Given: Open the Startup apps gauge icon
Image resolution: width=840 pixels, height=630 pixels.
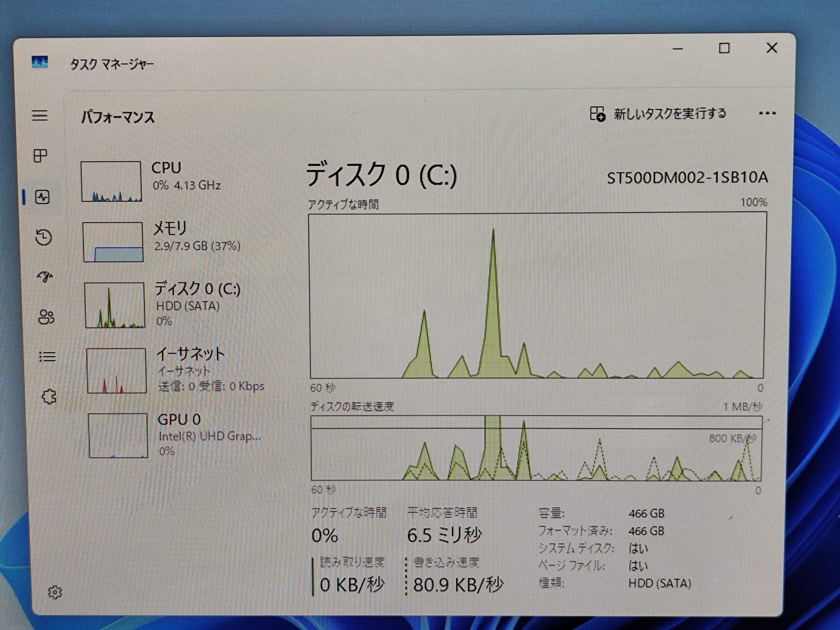Looking at the screenshot, I should [45, 277].
